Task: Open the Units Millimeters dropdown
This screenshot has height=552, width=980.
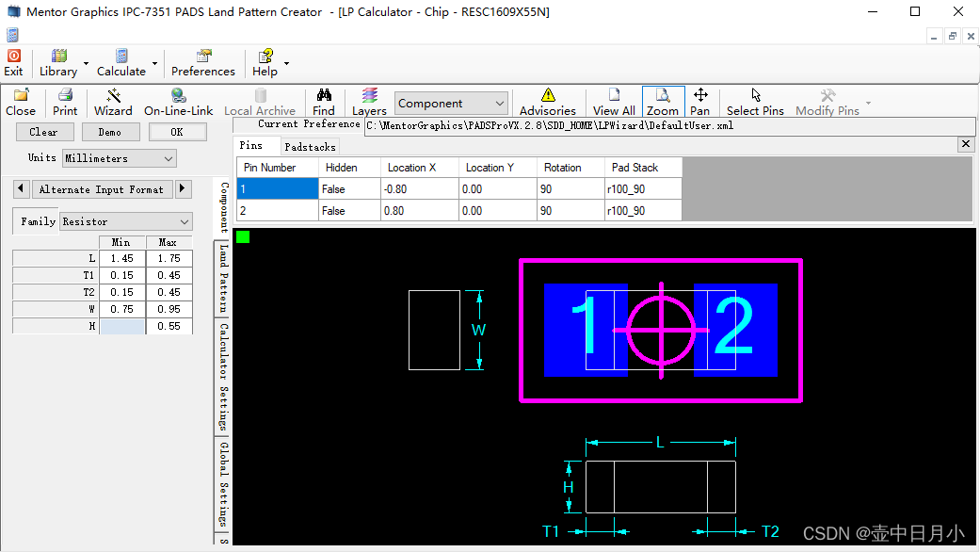Action: click(x=120, y=158)
